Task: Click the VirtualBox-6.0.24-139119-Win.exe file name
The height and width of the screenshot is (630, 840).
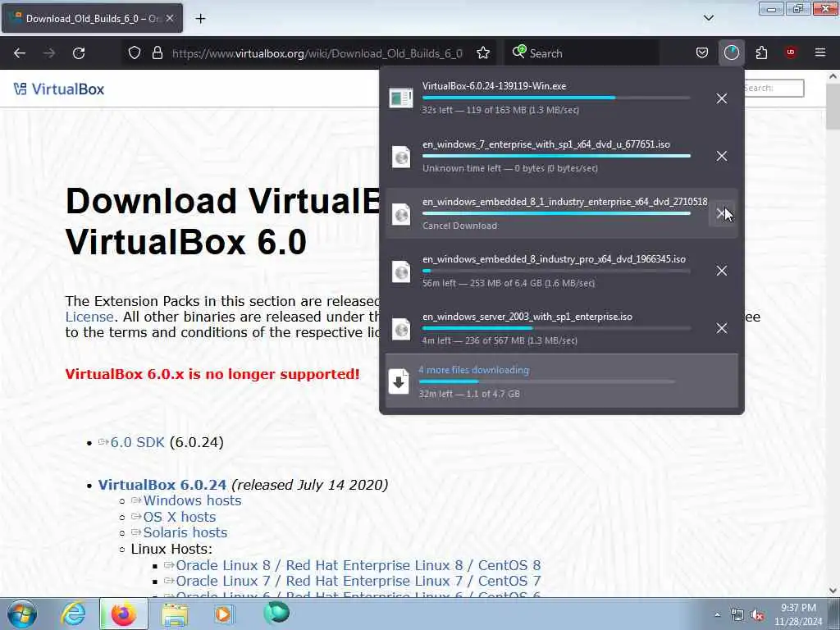Action: coord(494,85)
